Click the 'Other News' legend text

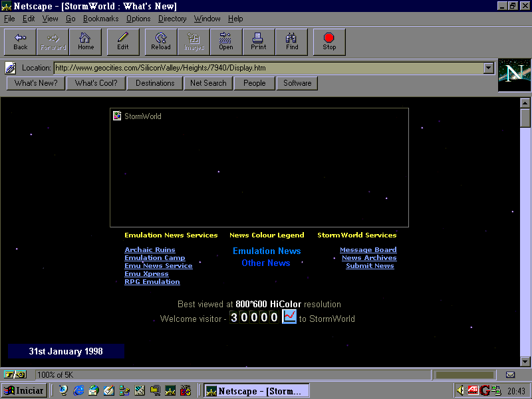pyautogui.click(x=265, y=263)
